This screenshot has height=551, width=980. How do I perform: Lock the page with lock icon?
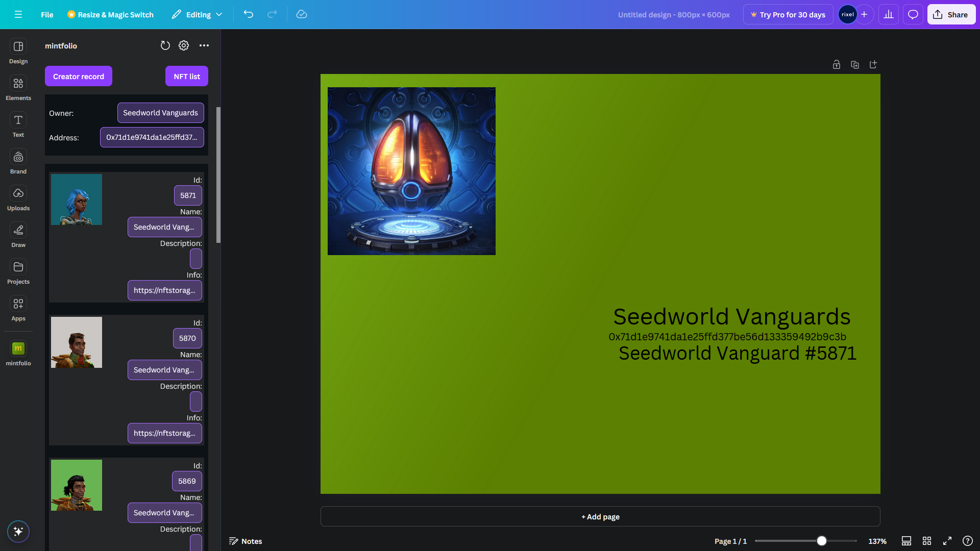[836, 65]
